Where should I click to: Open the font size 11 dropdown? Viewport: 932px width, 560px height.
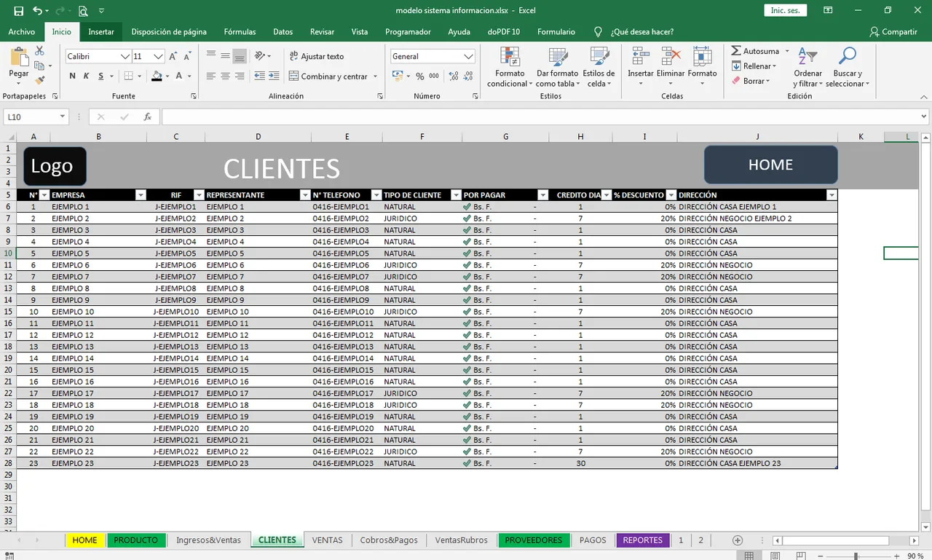159,56
